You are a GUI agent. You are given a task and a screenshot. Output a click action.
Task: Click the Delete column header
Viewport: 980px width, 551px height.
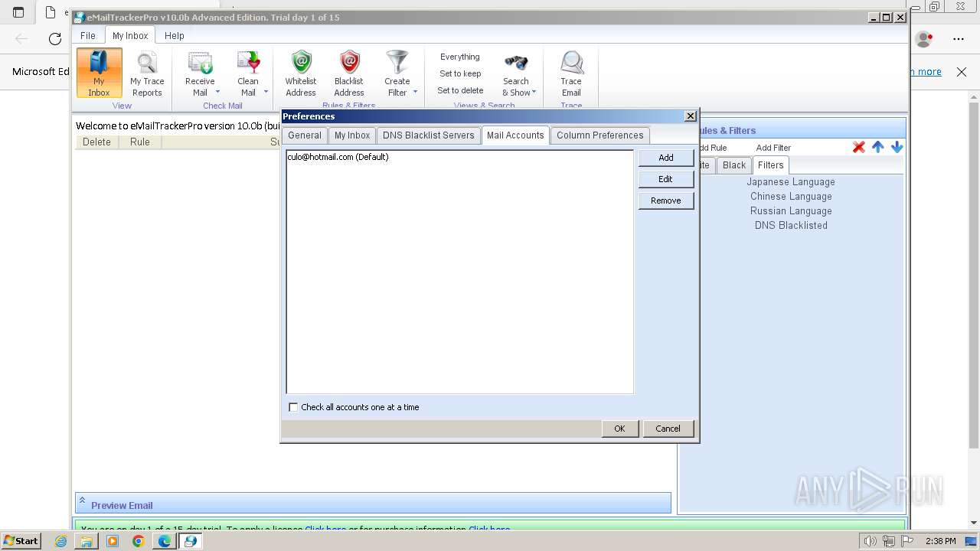(x=97, y=142)
